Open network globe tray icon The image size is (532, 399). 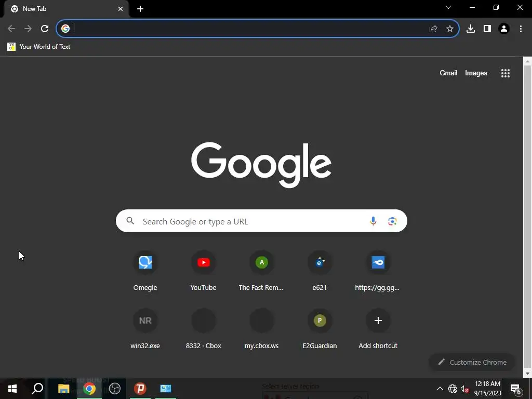click(x=453, y=389)
